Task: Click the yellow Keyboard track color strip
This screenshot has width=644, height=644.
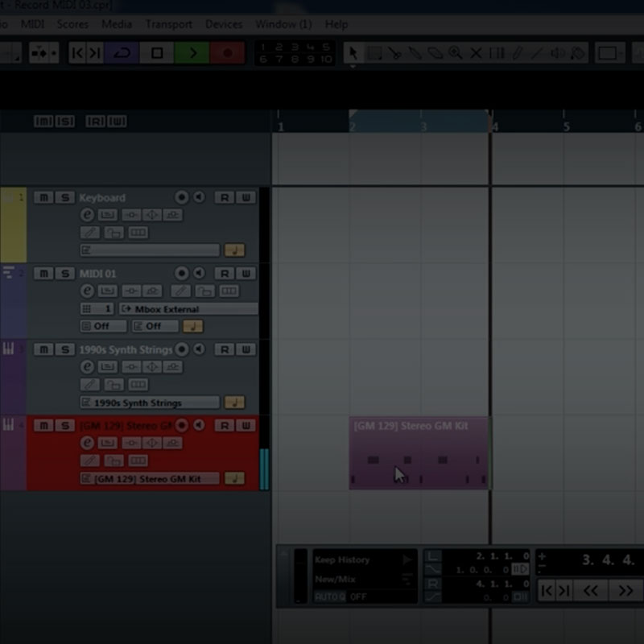Action: click(x=14, y=225)
